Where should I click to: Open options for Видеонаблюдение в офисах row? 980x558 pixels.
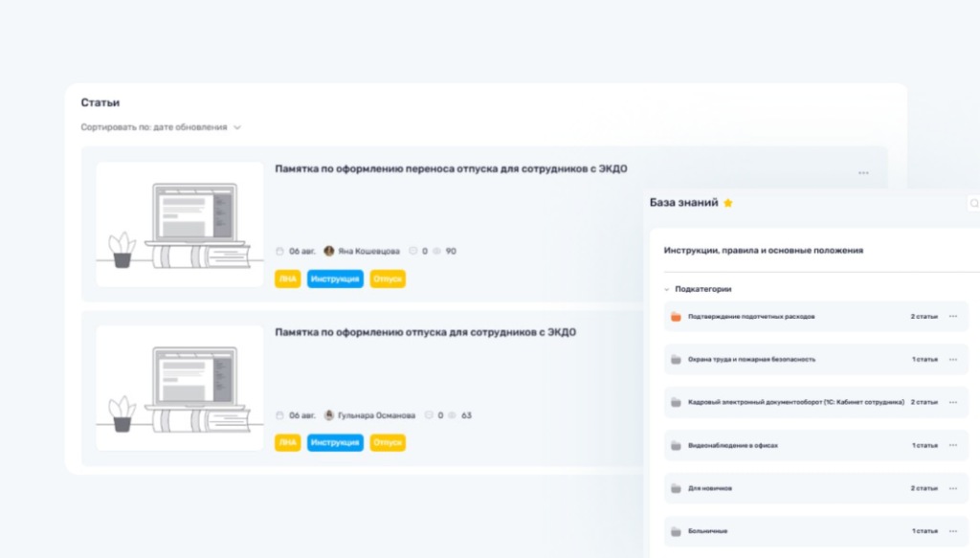click(x=952, y=445)
